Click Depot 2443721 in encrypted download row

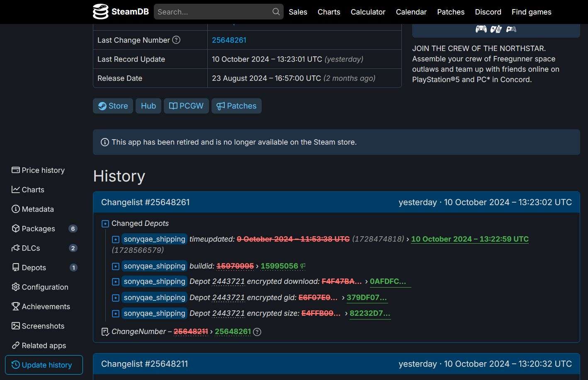pos(228,281)
